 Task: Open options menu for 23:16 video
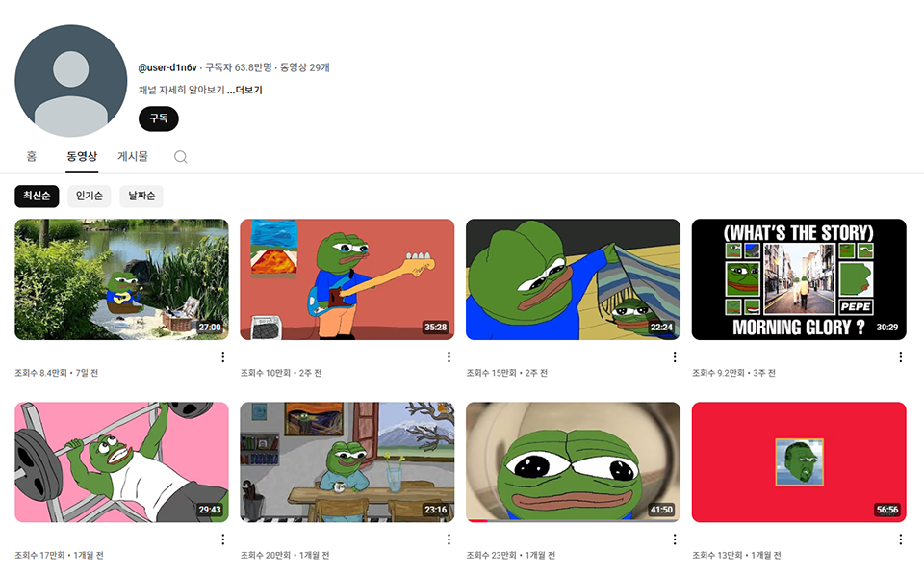449,539
